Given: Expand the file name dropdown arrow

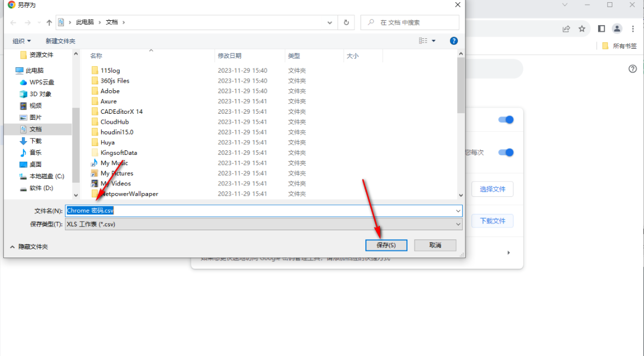Looking at the screenshot, I should coord(458,211).
